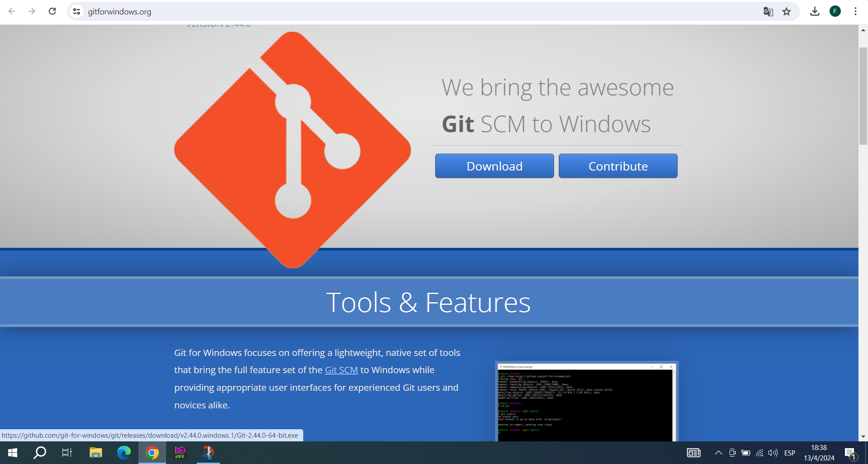Click the Tools & Features heading
Screen dimensions: 868x464
[428, 302]
